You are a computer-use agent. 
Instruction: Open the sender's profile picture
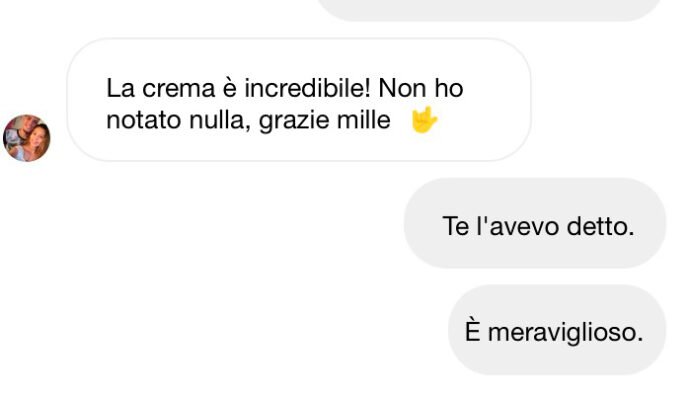pyautogui.click(x=26, y=138)
